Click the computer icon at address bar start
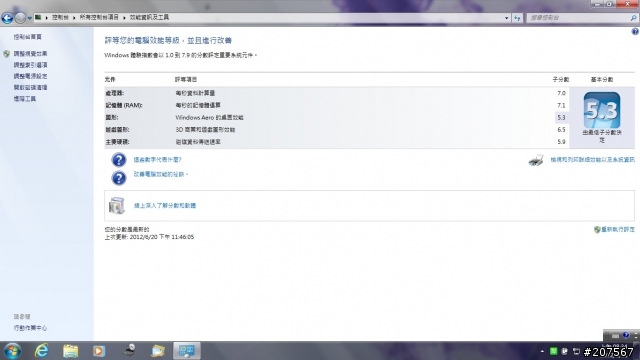 point(38,18)
